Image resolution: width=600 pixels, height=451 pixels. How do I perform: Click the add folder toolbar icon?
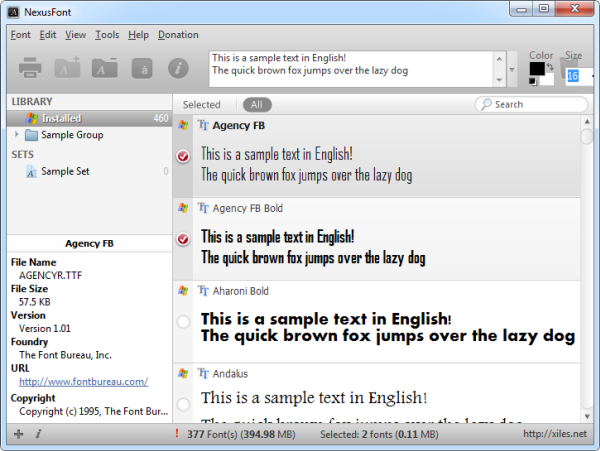point(67,69)
